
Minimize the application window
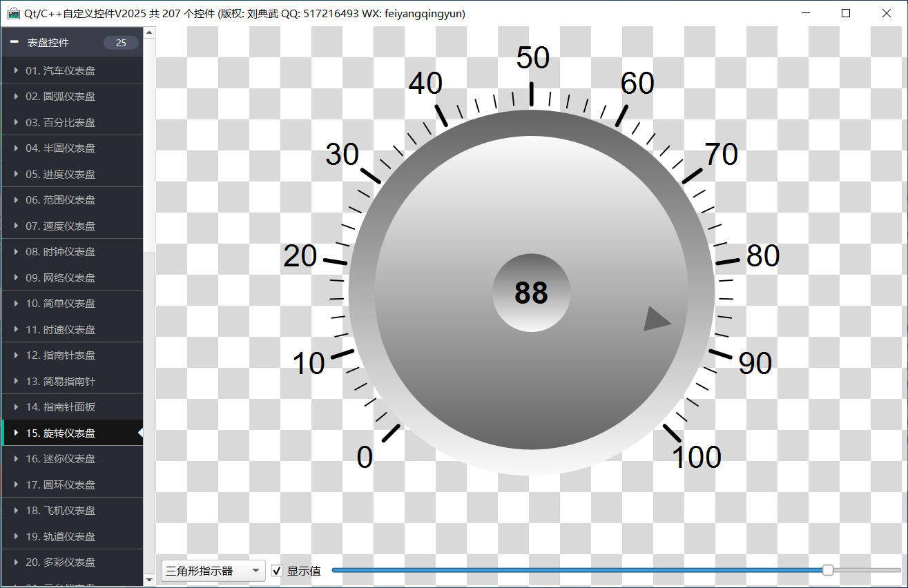pos(805,13)
